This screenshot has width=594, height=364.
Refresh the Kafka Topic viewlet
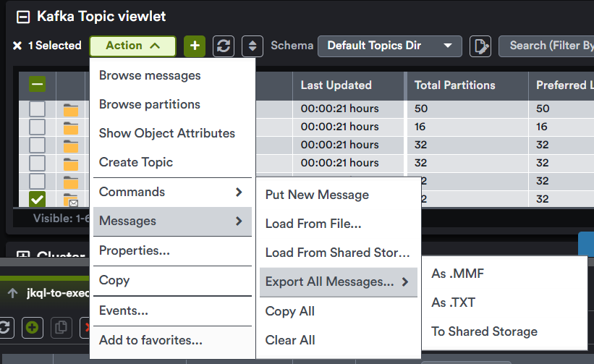tap(224, 46)
